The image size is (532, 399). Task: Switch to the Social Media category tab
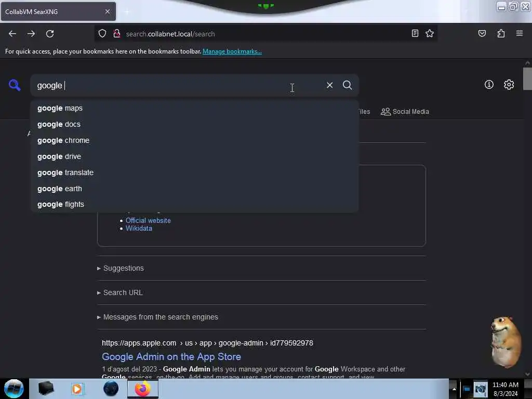(x=405, y=112)
